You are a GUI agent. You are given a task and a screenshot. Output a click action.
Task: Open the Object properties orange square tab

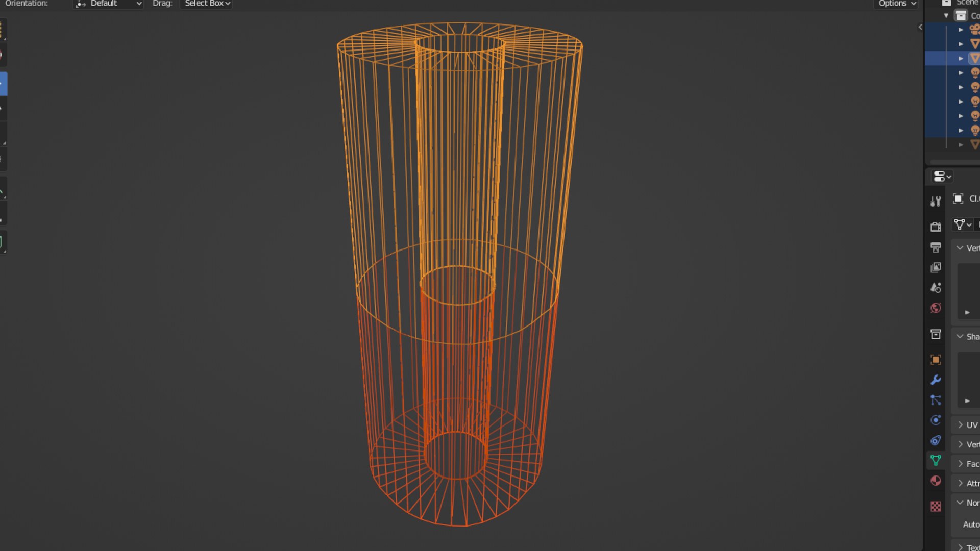pos(936,360)
